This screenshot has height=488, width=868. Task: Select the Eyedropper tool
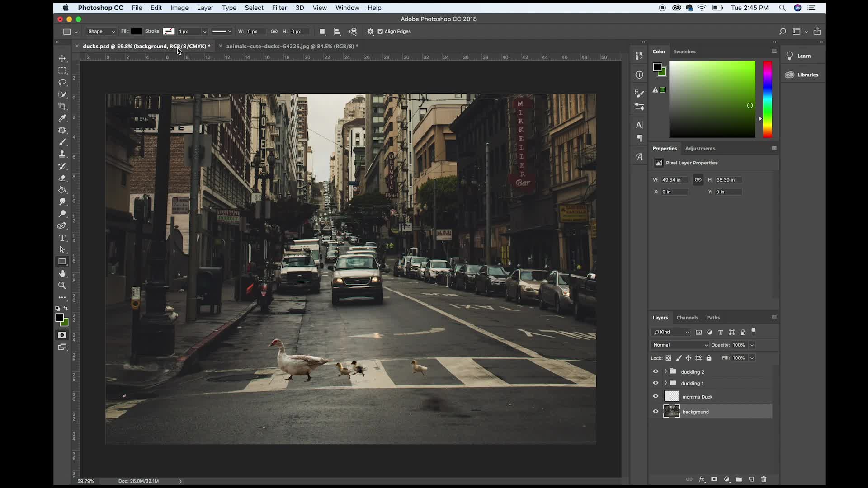[x=62, y=118]
